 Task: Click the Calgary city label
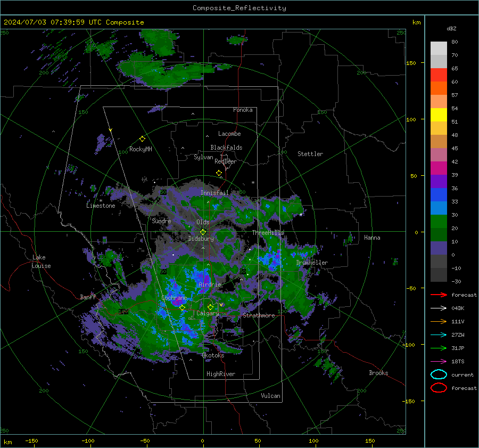tap(208, 313)
